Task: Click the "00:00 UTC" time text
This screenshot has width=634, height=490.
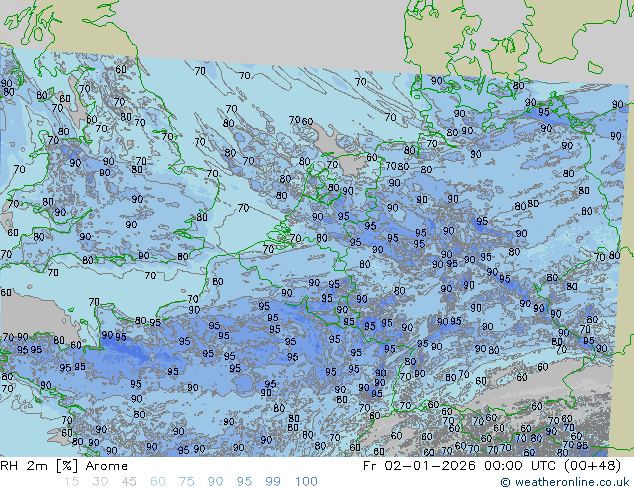Action: coord(522,466)
